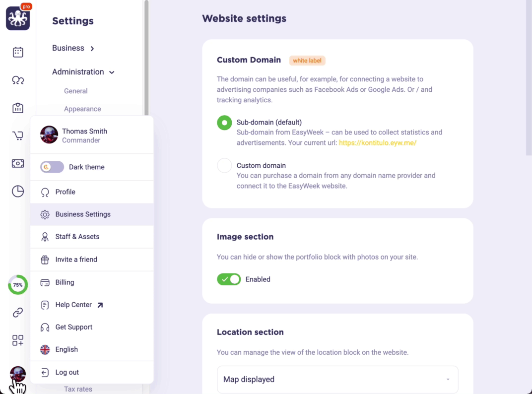Select the Custom domain radio button
The height and width of the screenshot is (394, 532).
[x=224, y=166]
